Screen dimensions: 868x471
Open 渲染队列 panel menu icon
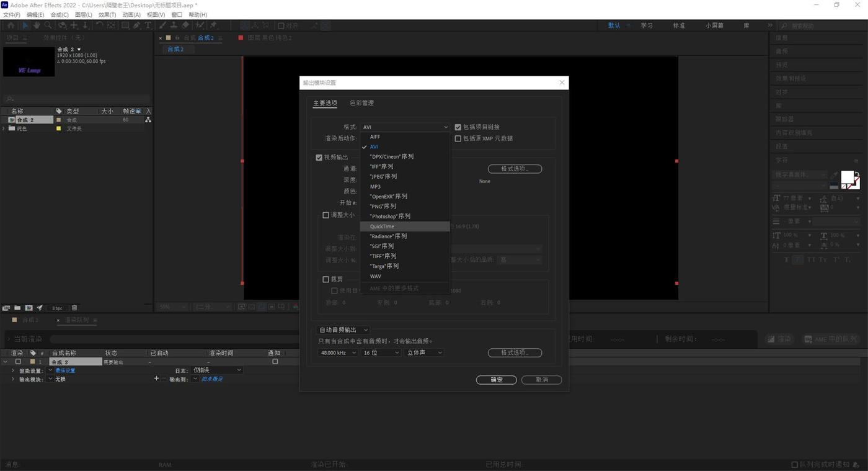pos(95,320)
